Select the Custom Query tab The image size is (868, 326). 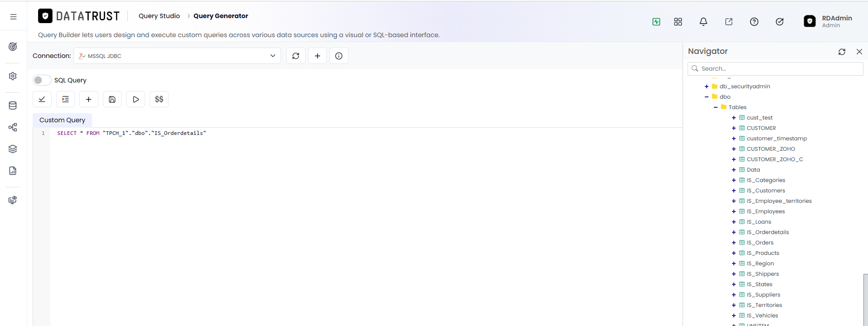click(x=62, y=120)
